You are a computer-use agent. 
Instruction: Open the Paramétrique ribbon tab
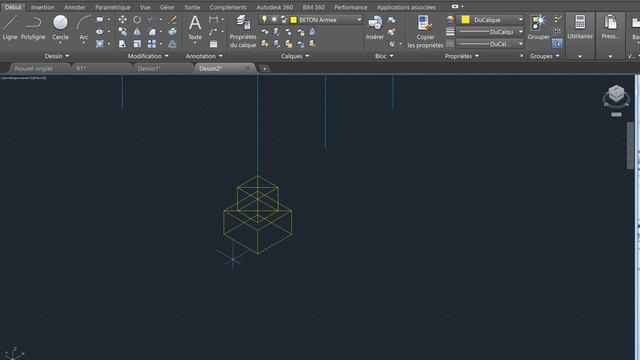(113, 7)
